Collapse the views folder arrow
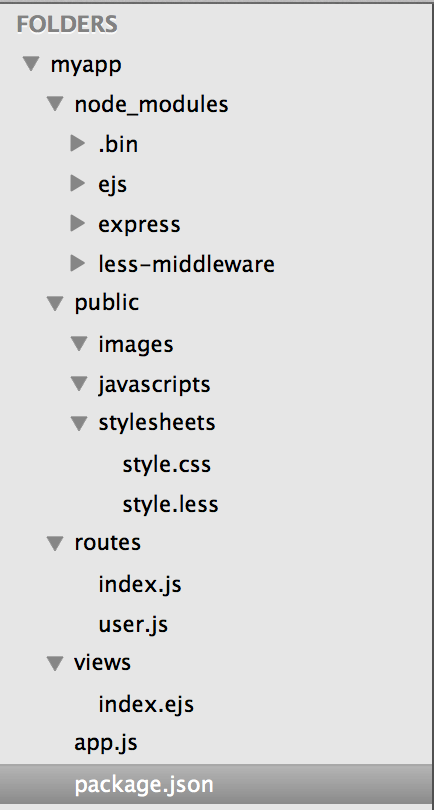This screenshot has height=810, width=434. click(55, 663)
